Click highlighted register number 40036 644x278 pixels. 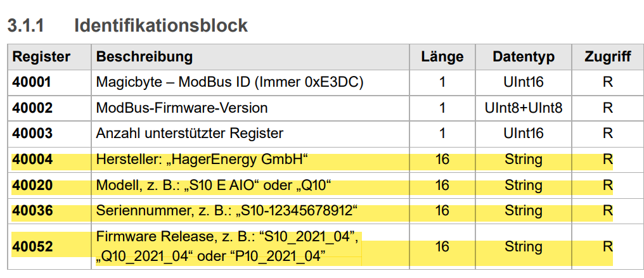point(32,210)
